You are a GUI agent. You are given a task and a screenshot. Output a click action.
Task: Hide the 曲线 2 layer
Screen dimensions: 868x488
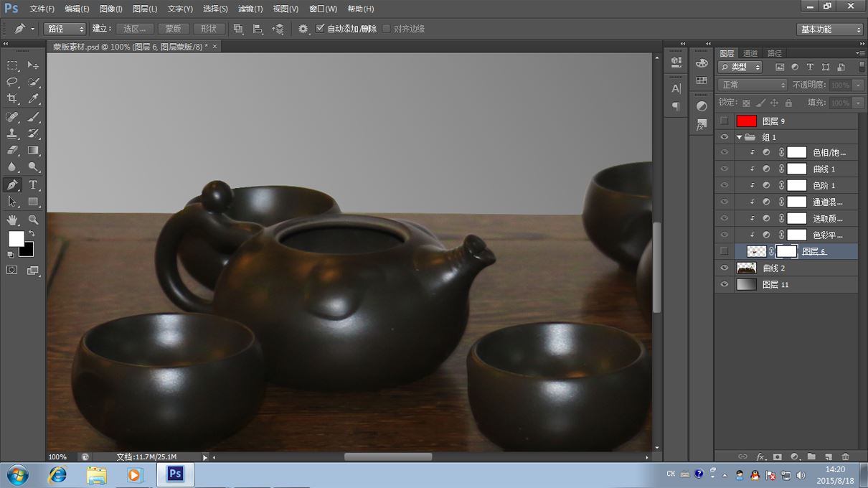(x=724, y=268)
